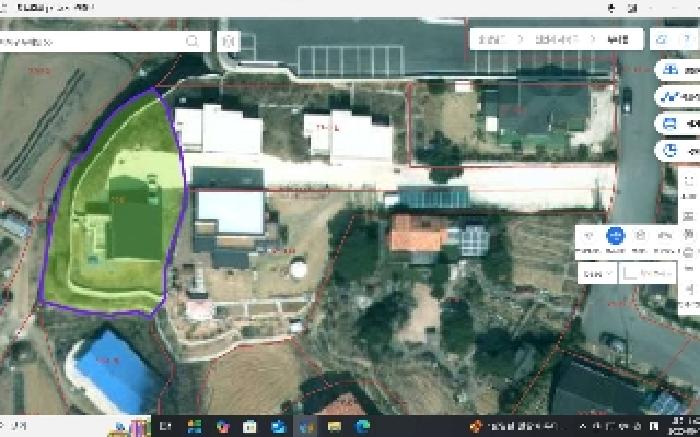Click fourth tool in measurement toolbar
The image size is (700, 437).
(665, 237)
